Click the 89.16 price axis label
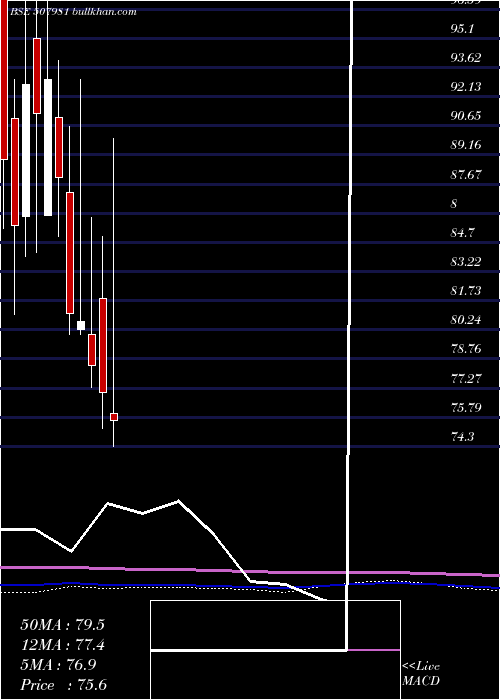 [466, 145]
